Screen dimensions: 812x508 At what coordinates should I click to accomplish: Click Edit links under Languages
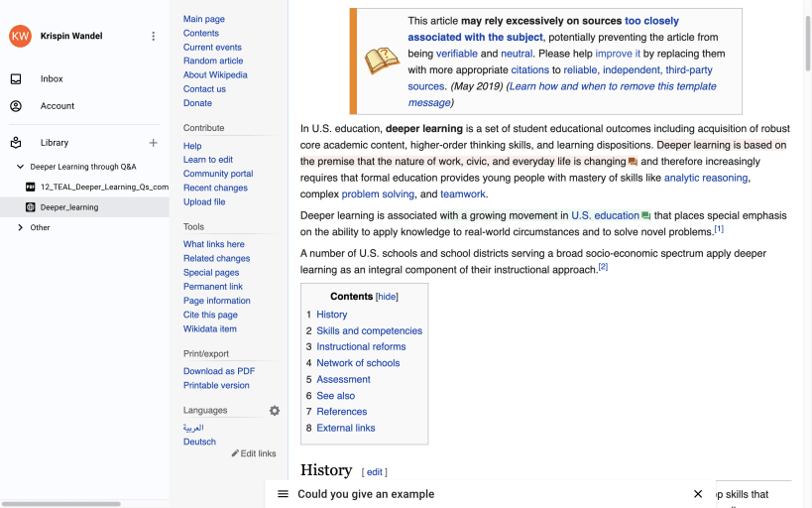(x=258, y=453)
